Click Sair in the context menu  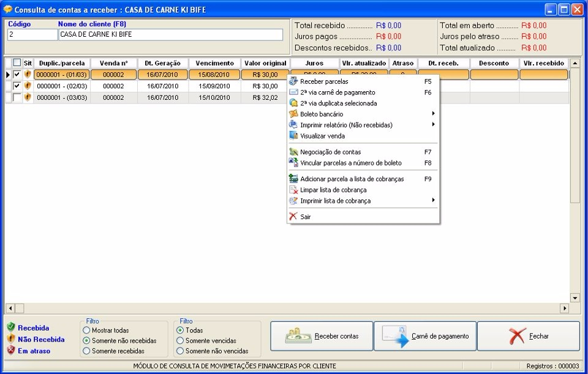tap(363, 217)
